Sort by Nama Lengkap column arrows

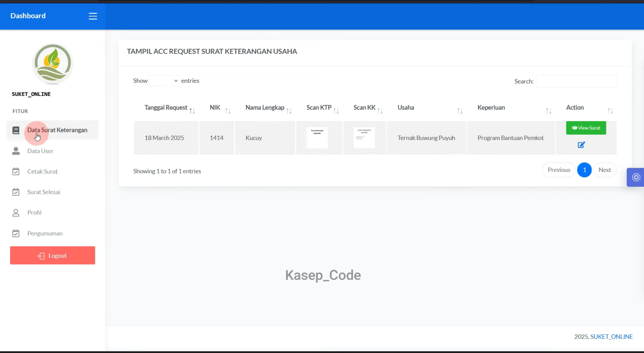click(x=289, y=111)
